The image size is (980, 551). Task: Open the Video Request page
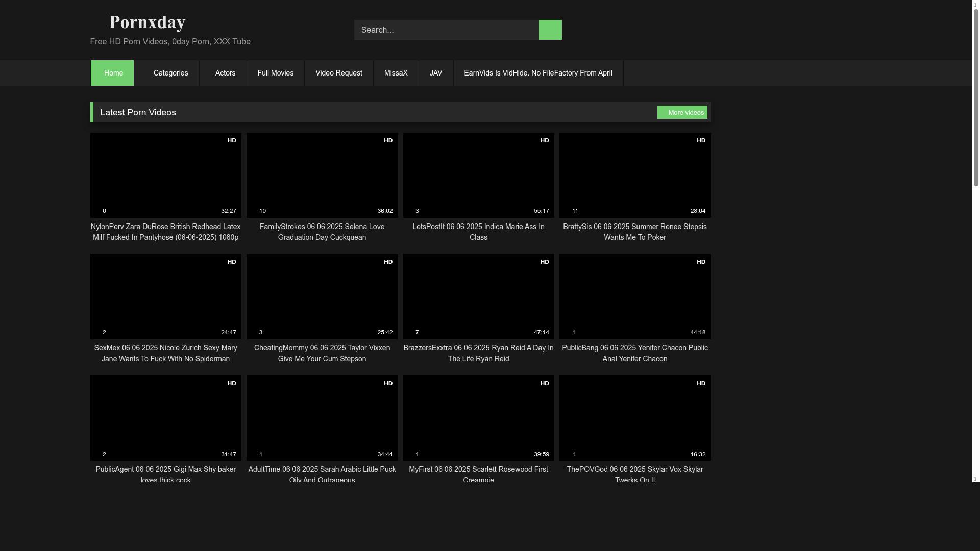click(x=338, y=73)
